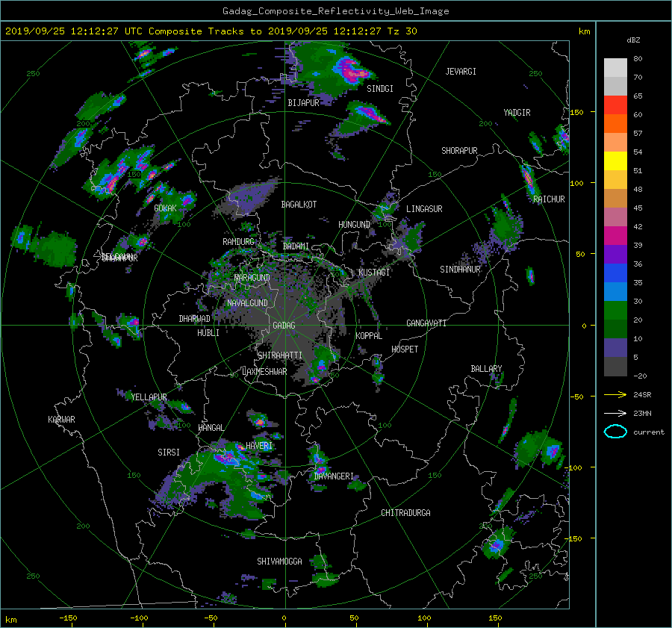Click the HUNGUND city label
Image resolution: width=672 pixels, height=628 pixels.
354,225
